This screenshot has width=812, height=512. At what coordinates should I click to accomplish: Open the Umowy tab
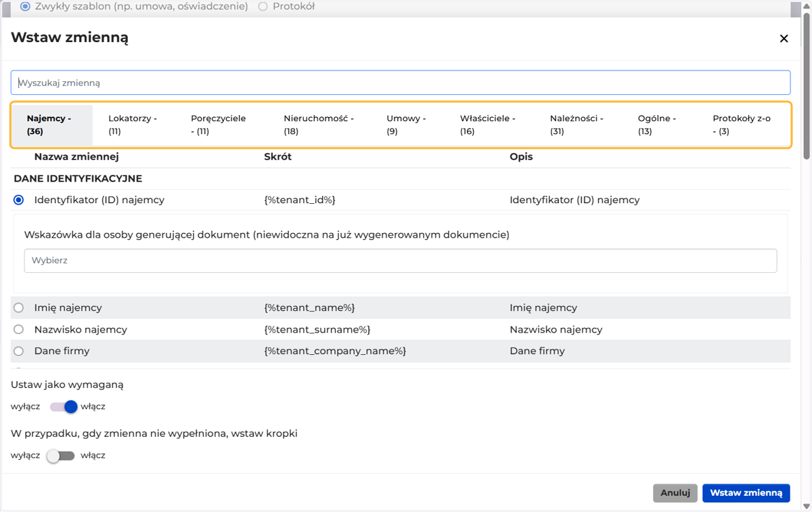(x=406, y=125)
